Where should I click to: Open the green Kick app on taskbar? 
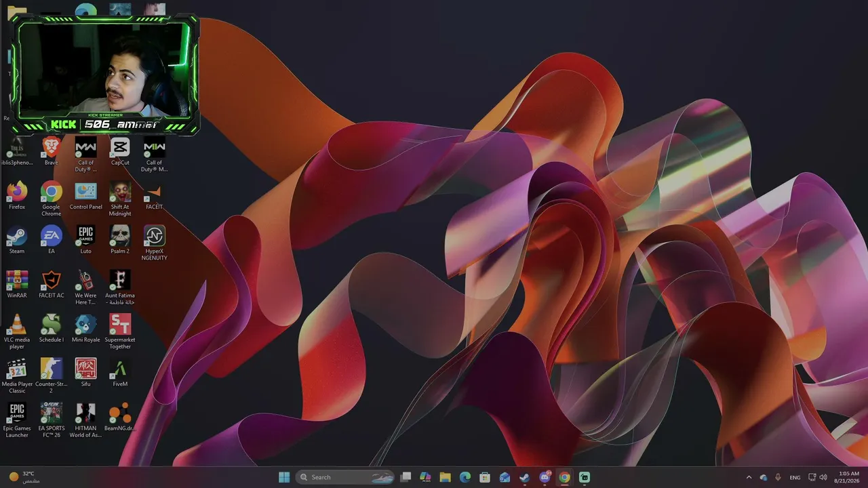pyautogui.click(x=585, y=477)
